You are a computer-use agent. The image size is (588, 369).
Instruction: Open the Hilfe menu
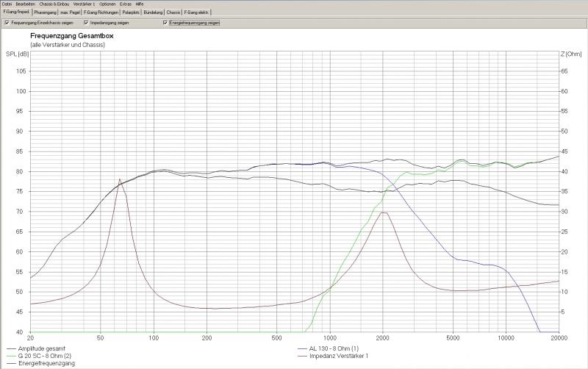tap(140, 4)
